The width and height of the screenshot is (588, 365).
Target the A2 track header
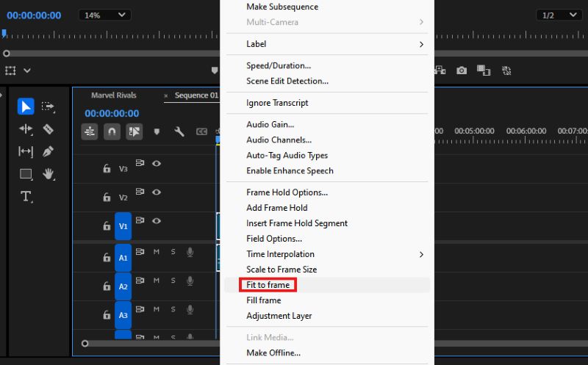point(123,286)
